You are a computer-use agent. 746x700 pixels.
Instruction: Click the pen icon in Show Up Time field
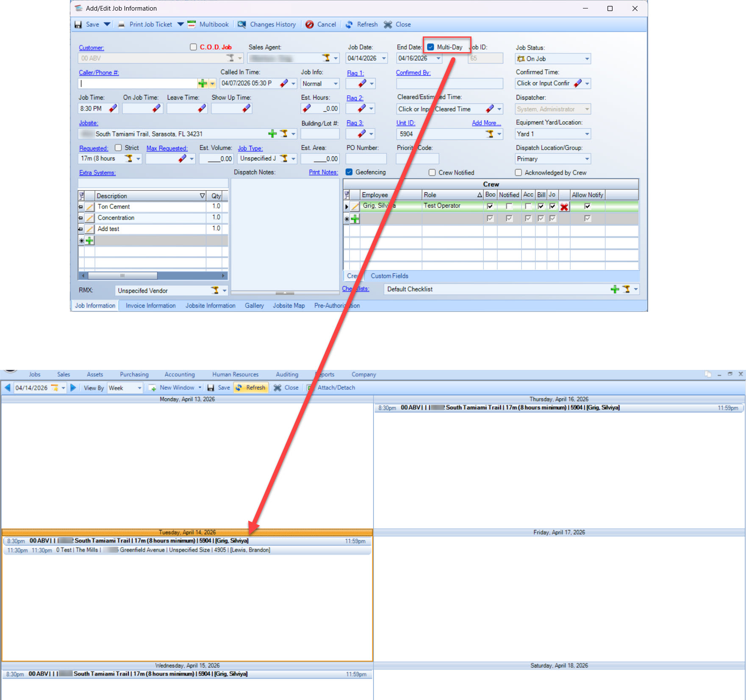[x=246, y=108]
